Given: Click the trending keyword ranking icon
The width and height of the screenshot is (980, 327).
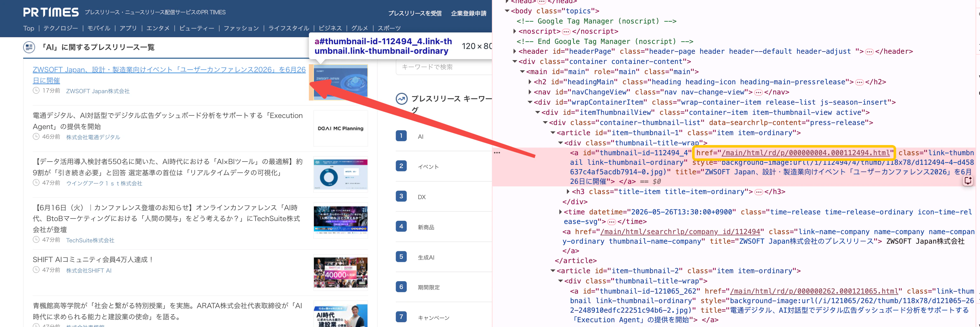Looking at the screenshot, I should coord(401,99).
